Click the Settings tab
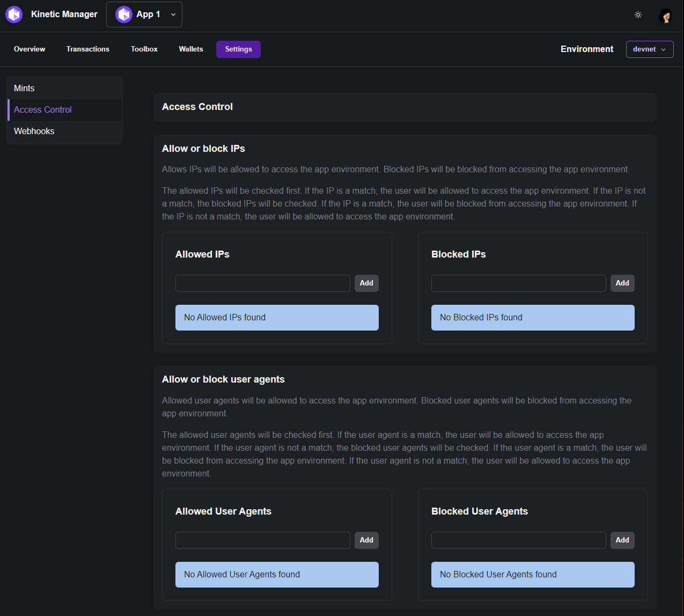684x616 pixels. point(238,49)
